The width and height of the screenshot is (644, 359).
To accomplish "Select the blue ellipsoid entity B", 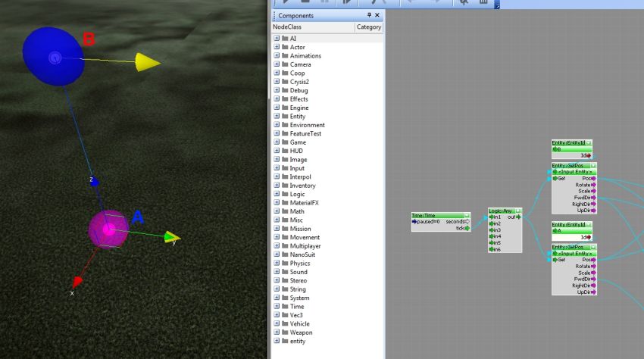I will [x=53, y=55].
